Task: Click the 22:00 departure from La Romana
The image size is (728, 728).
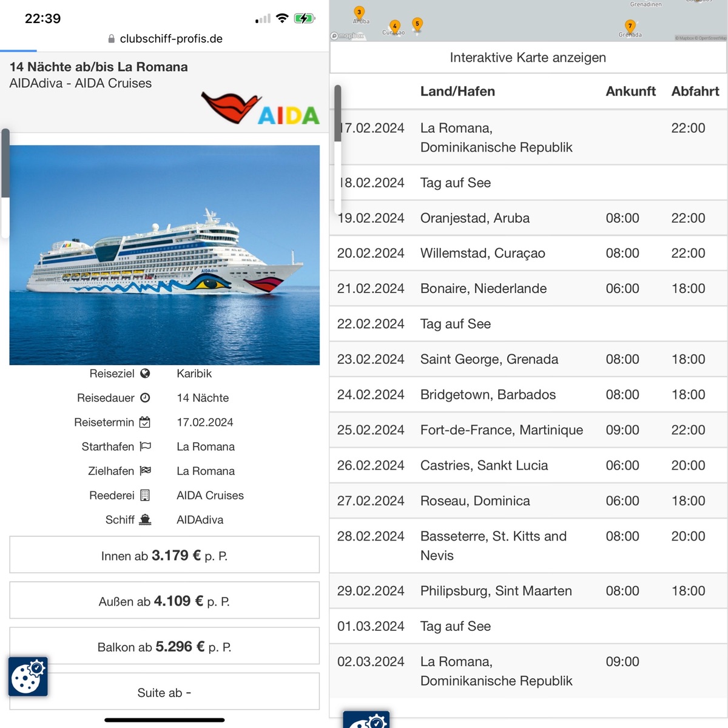Action: coord(688,128)
